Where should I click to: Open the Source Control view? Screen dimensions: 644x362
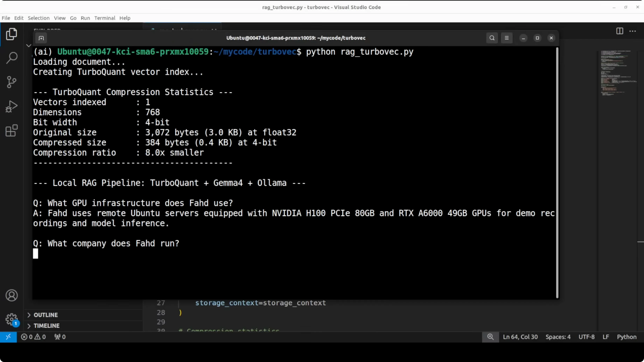(12, 82)
